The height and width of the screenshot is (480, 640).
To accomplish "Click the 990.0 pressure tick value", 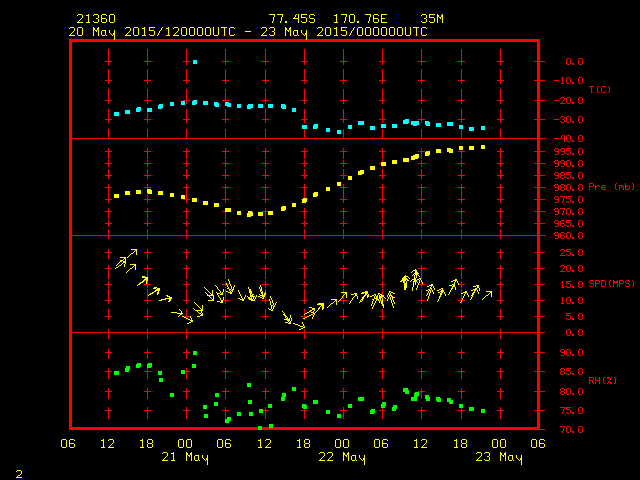I will [569, 164].
